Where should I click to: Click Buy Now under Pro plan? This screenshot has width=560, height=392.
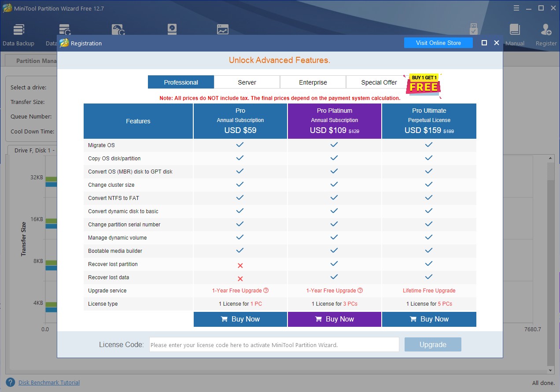240,319
